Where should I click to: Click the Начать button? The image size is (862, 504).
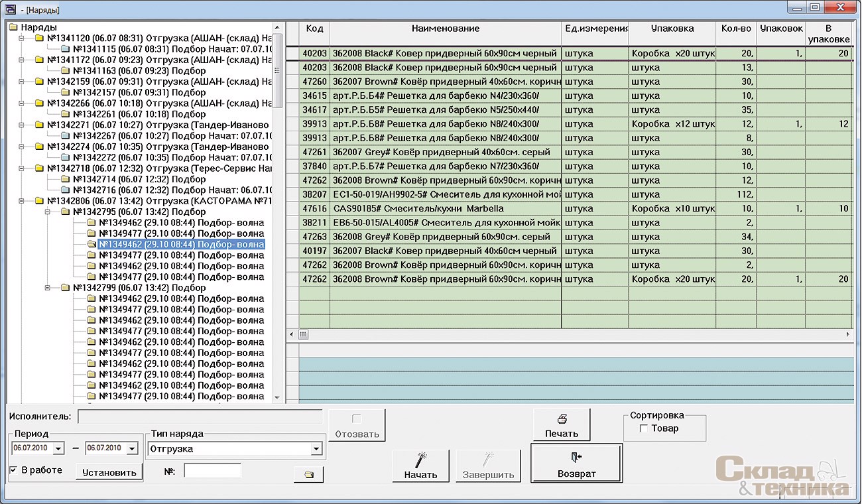point(420,466)
